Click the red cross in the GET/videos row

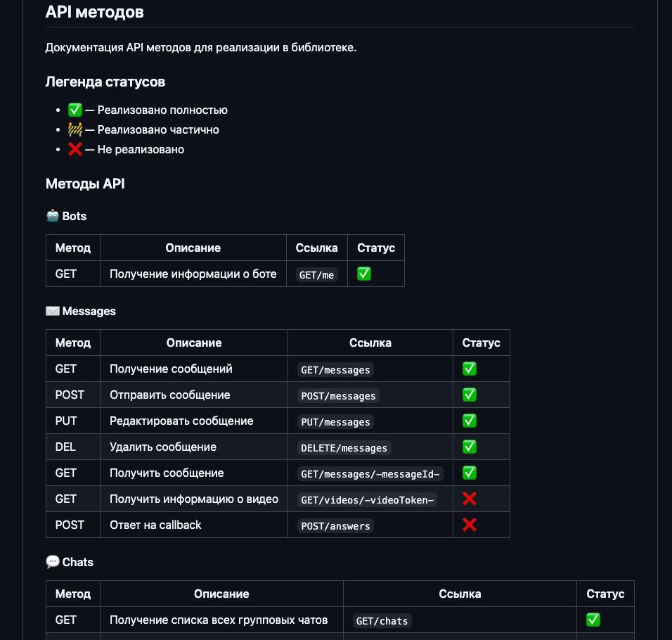(x=470, y=499)
